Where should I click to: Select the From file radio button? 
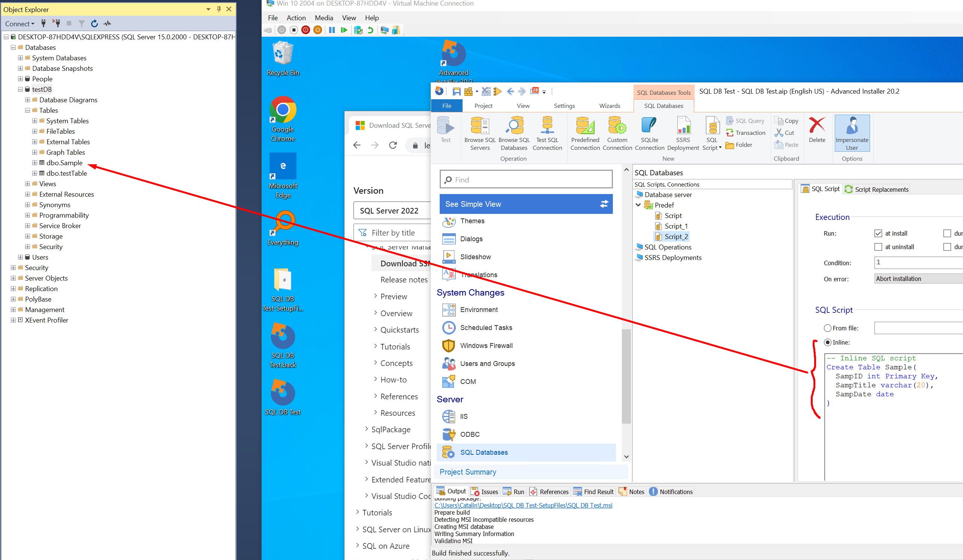pyautogui.click(x=827, y=328)
